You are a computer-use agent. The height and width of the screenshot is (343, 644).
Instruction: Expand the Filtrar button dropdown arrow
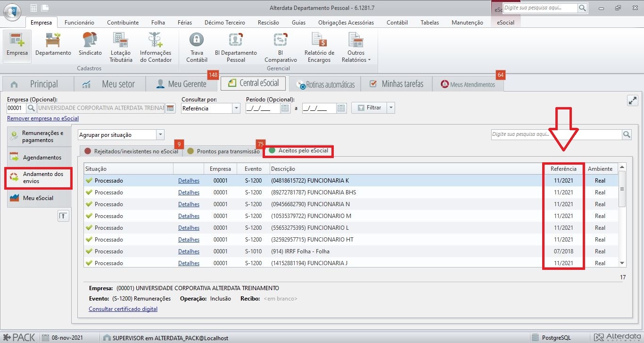point(390,108)
